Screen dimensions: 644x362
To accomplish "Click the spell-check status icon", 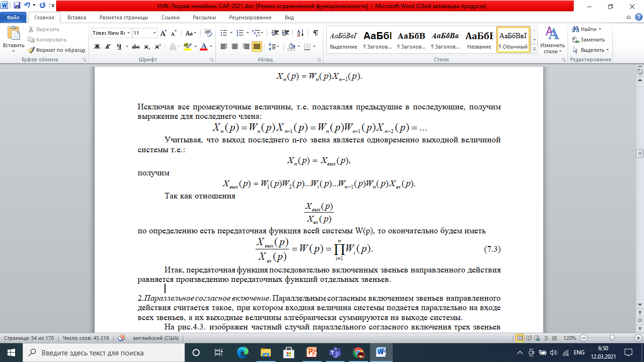I will coord(121,338).
